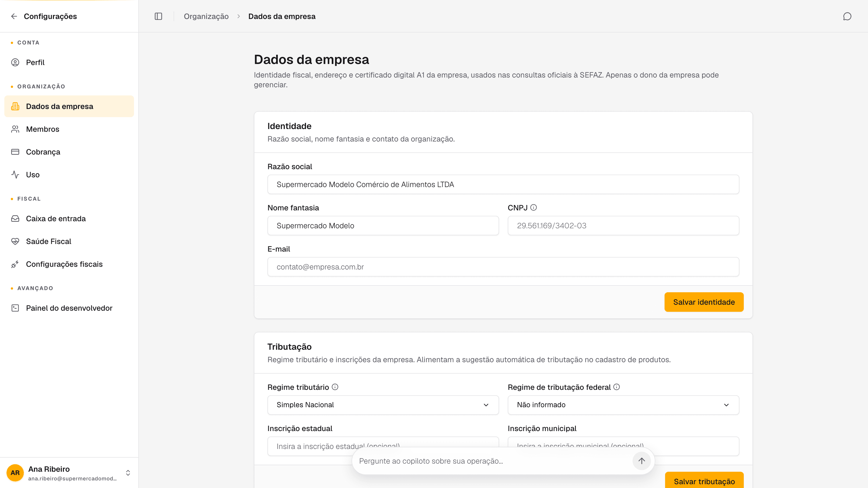Click Regime de tributação federal info icon
This screenshot has height=488, width=868.
617,387
